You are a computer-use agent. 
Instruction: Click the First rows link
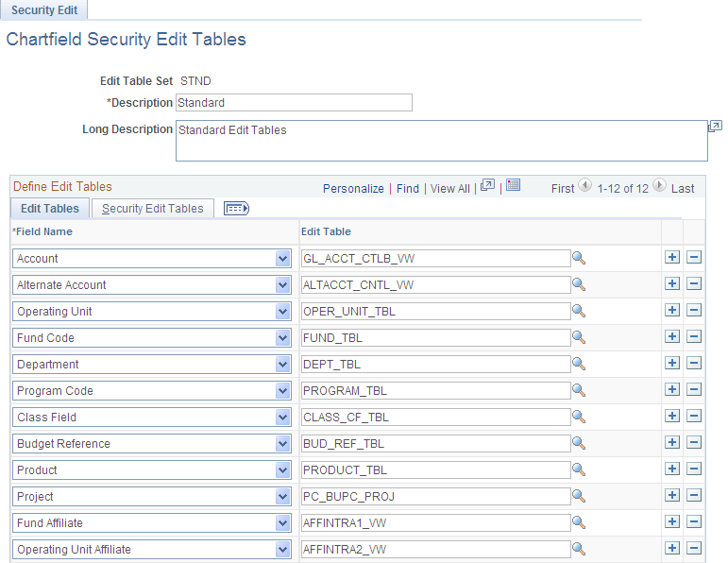click(563, 189)
